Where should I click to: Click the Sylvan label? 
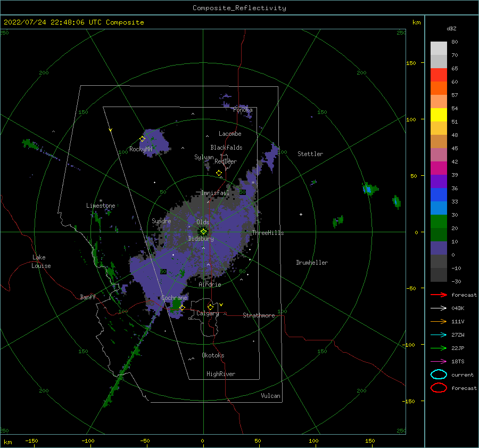204,157
